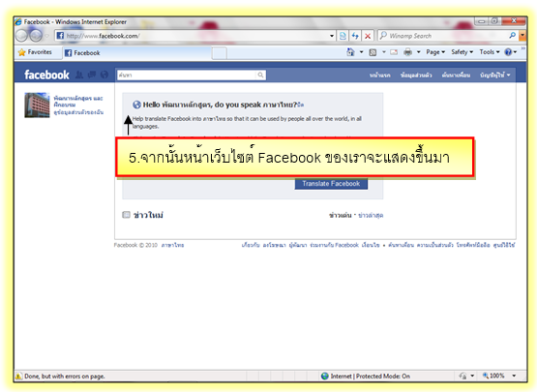Click the RSS Feeds icon
537x392 pixels.
[x=373, y=52]
